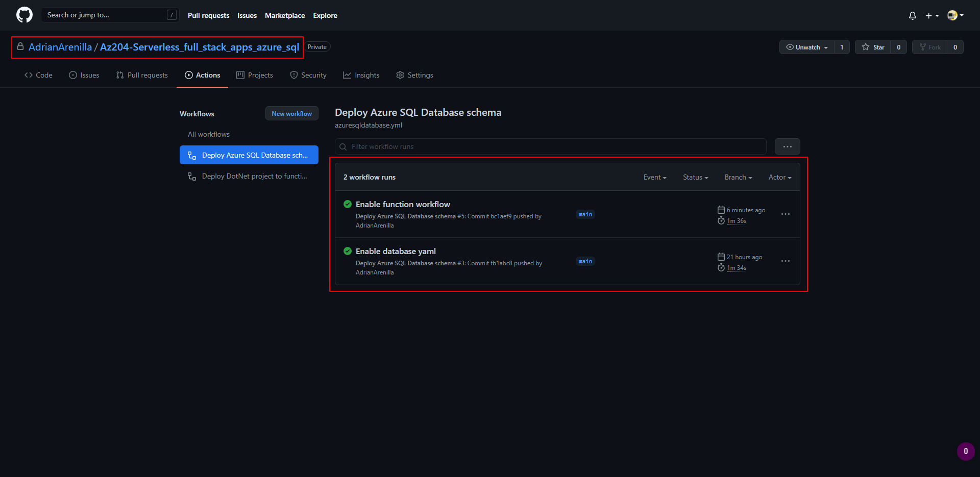The width and height of the screenshot is (980, 477).
Task: Open the Unwatch dropdown
Action: pos(807,47)
